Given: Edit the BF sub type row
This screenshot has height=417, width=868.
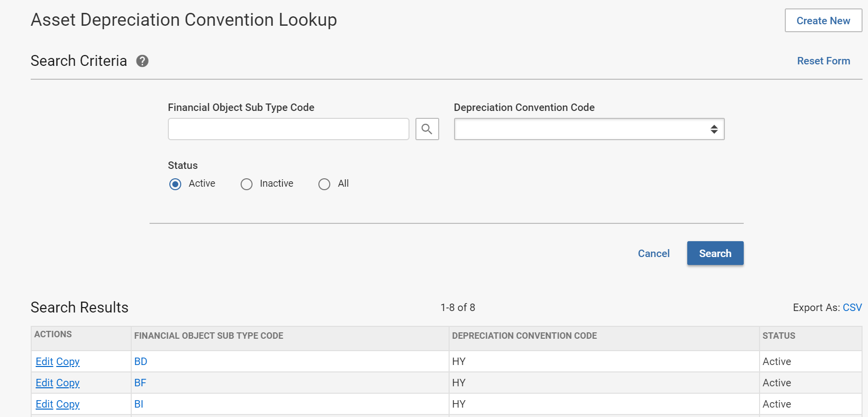Looking at the screenshot, I should [x=44, y=383].
